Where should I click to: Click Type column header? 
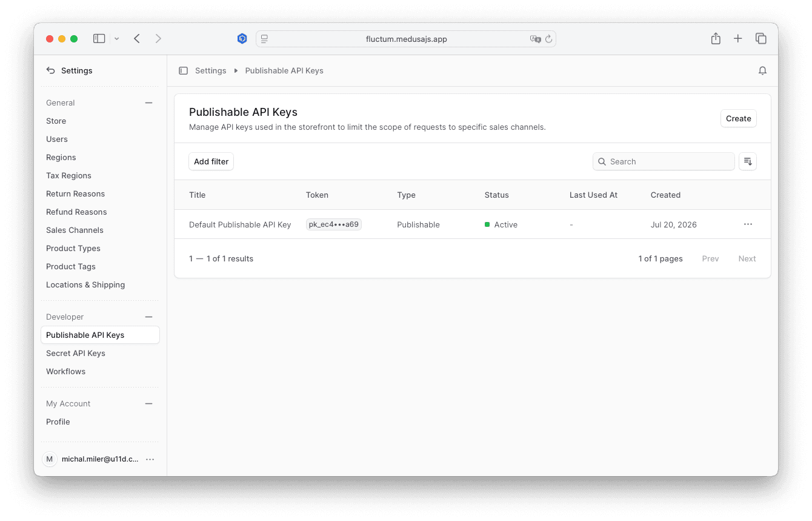click(x=406, y=195)
